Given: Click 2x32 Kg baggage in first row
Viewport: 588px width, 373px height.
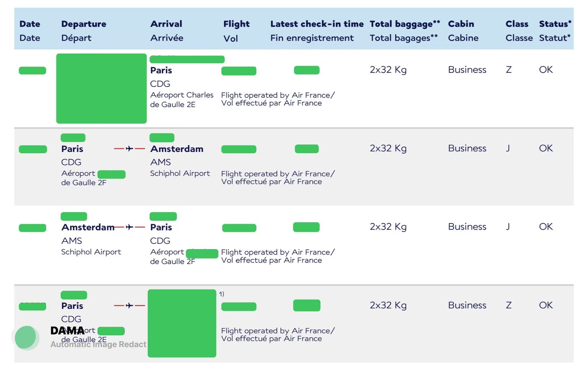Looking at the screenshot, I should pyautogui.click(x=388, y=70).
